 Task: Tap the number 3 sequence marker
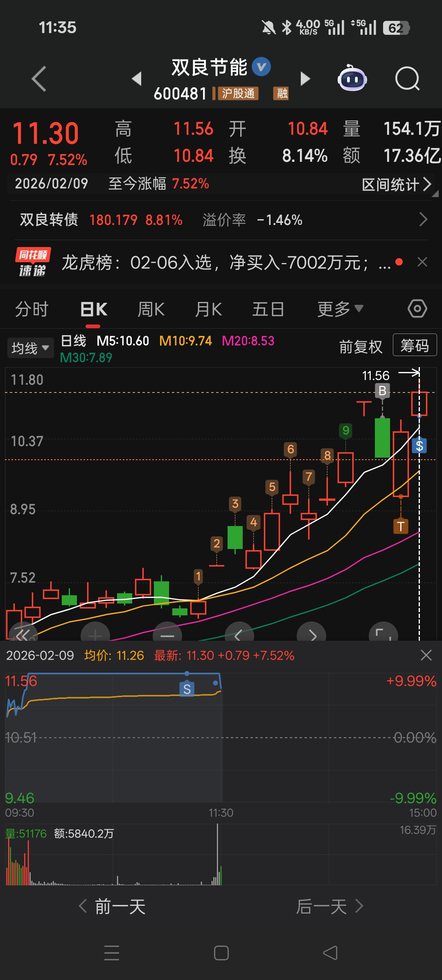[235, 504]
